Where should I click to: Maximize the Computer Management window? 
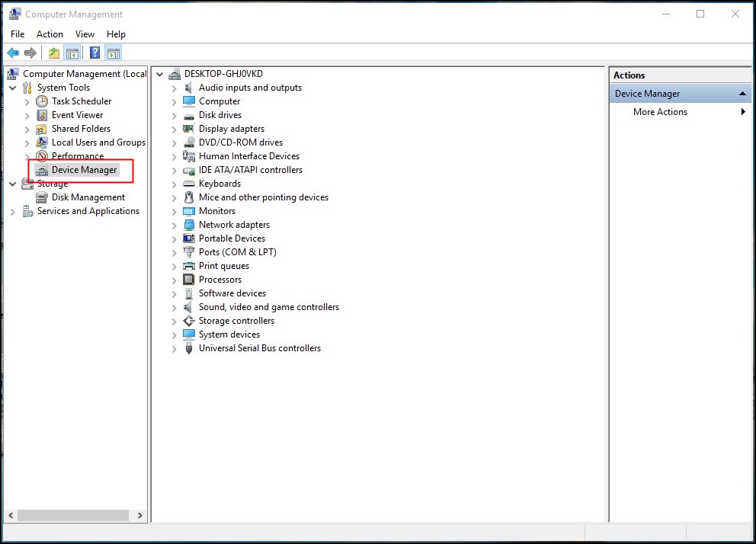point(700,14)
